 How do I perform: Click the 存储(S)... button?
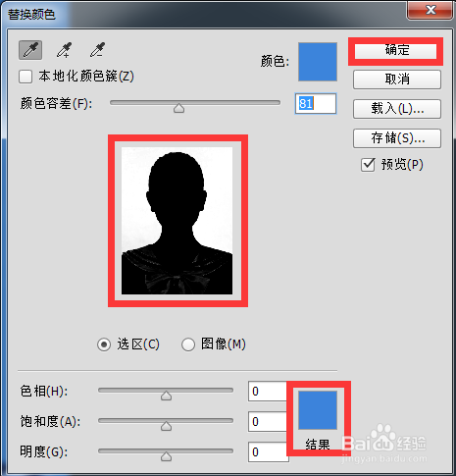pos(397,138)
